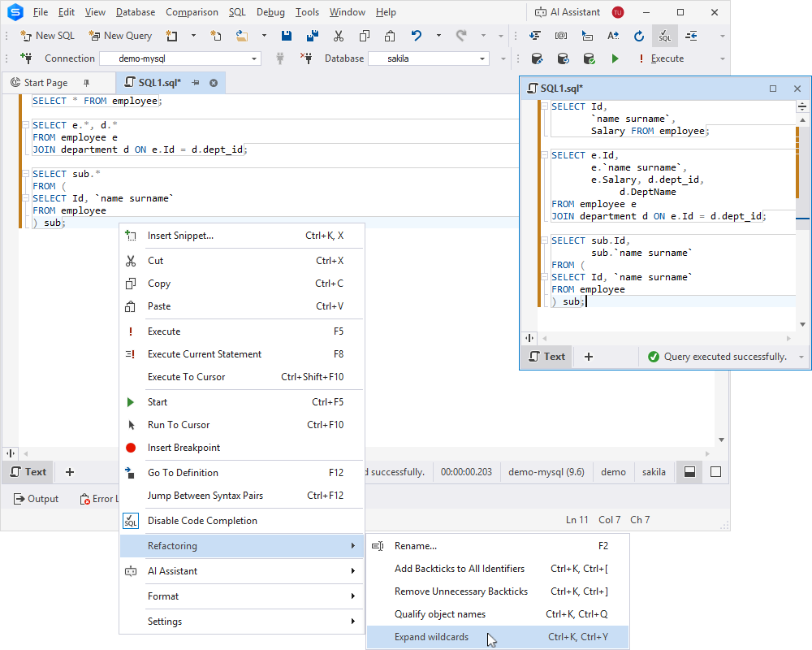This screenshot has width=812, height=650.
Task: Click the Cut scissors icon in the toolbar
Action: pos(338,36)
